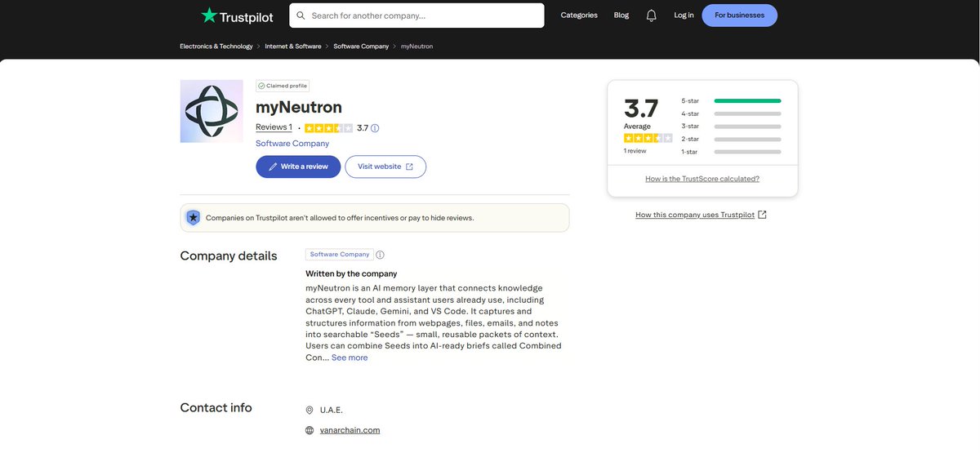980x453 pixels.
Task: Click the myNeutron breadcrumb
Action: (416, 47)
